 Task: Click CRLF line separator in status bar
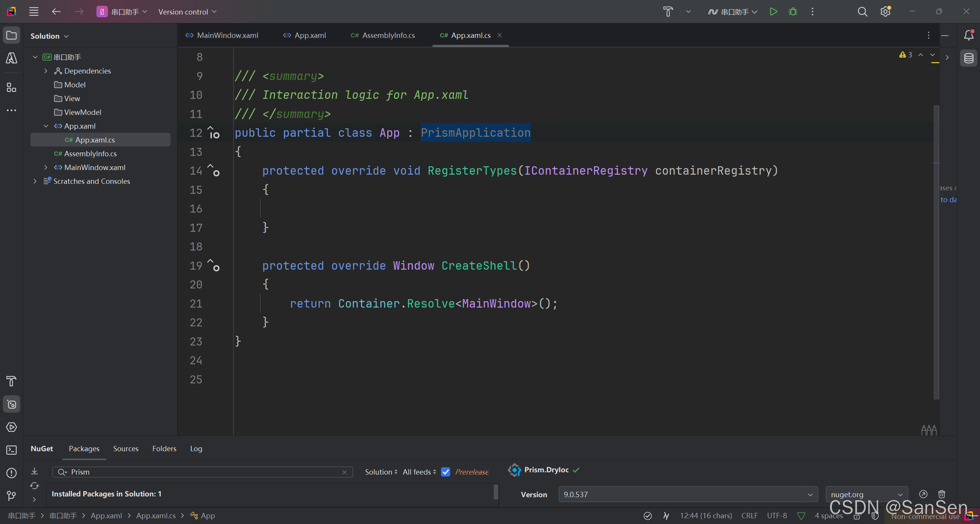tap(749, 516)
